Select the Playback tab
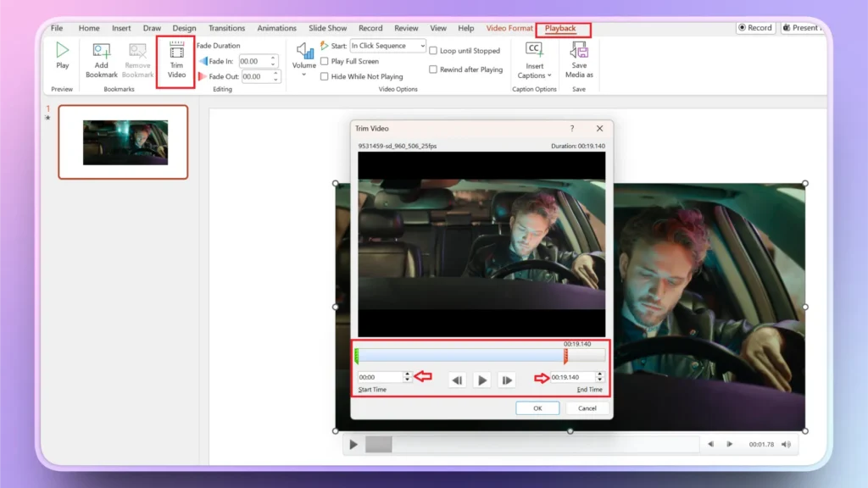 tap(560, 28)
